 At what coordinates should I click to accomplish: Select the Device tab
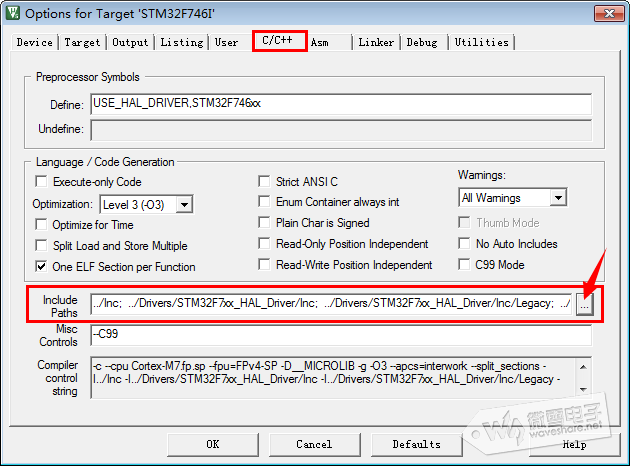(x=35, y=43)
